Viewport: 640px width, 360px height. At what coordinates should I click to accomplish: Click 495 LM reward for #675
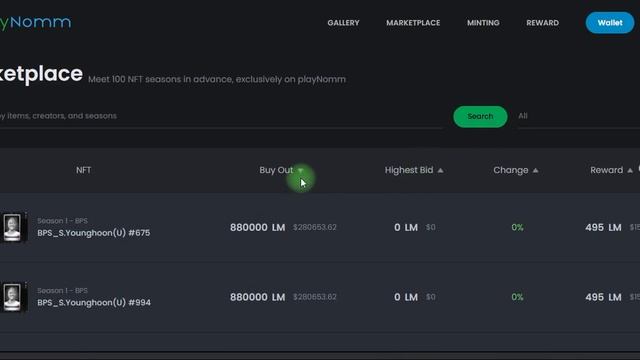click(x=603, y=227)
